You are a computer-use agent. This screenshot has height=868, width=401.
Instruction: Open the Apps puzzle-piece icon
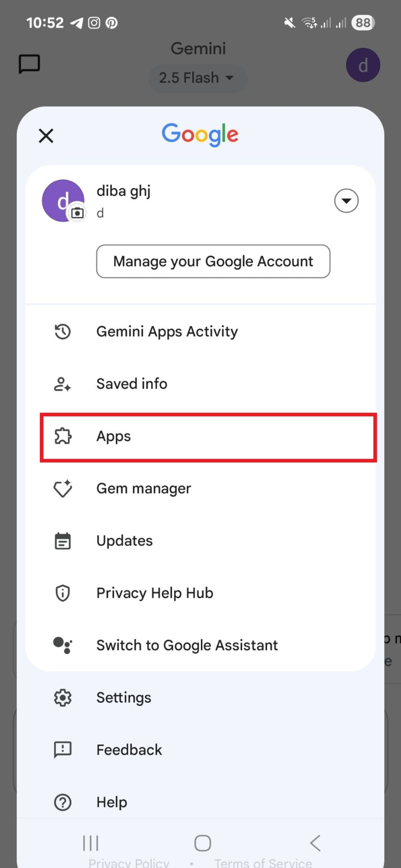click(63, 436)
